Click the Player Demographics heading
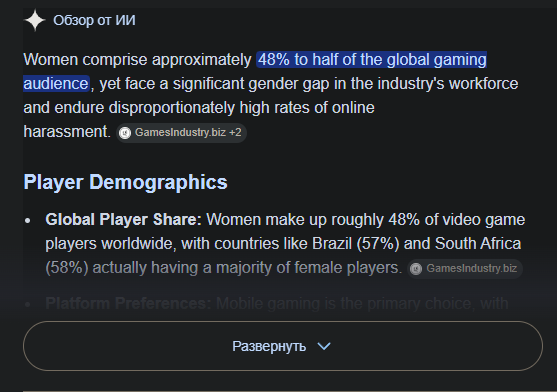 point(125,182)
